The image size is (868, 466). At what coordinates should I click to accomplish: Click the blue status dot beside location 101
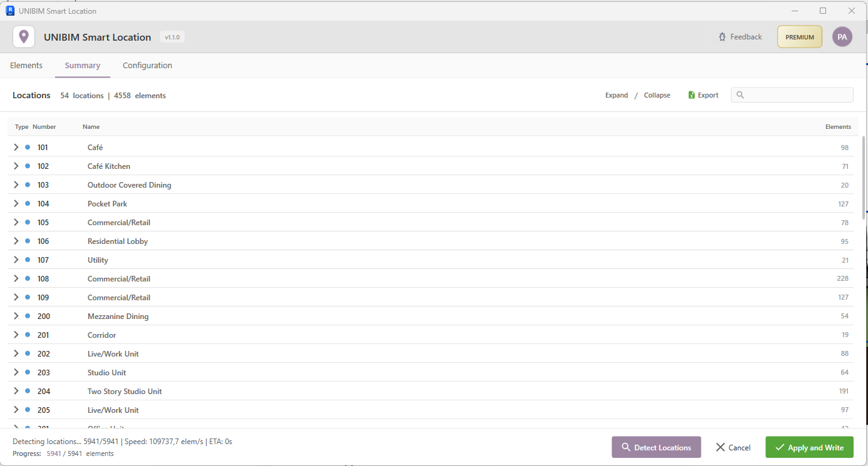tap(26, 147)
